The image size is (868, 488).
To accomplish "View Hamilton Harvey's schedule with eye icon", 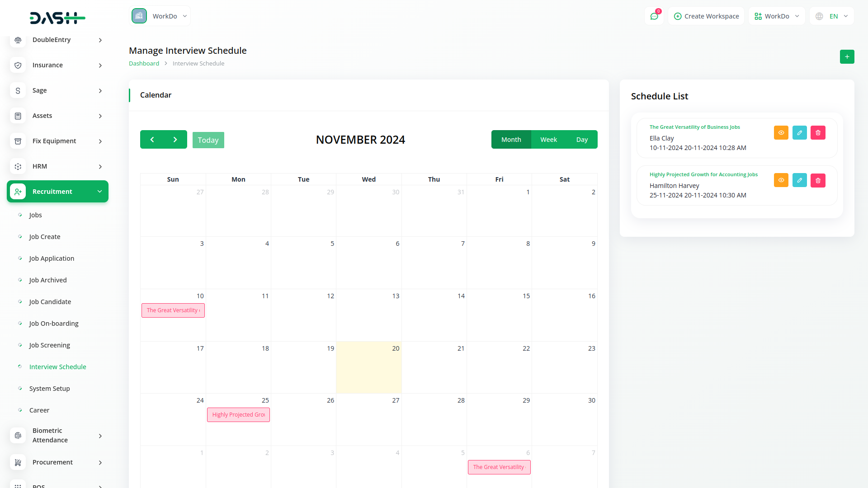I will (781, 181).
